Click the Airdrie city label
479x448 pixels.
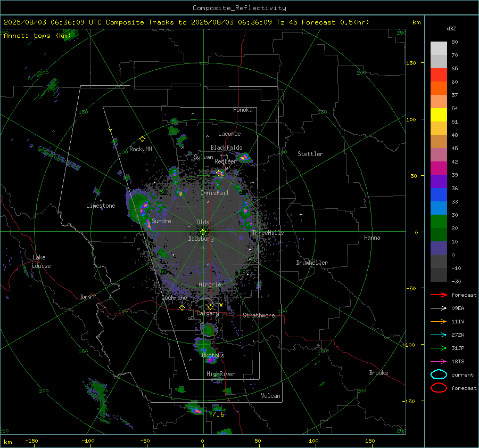210,284
